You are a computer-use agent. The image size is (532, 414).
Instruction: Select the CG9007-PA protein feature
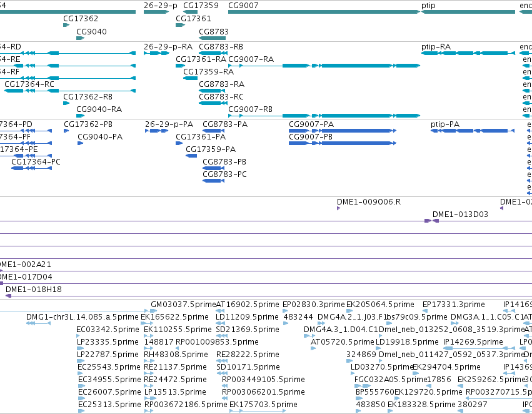point(343,130)
